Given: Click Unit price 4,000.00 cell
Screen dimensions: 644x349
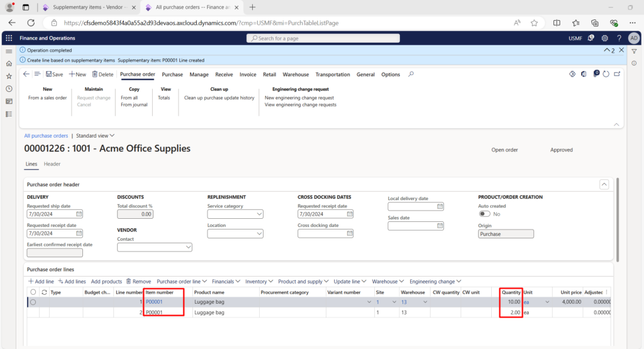Looking at the screenshot, I should 567,302.
